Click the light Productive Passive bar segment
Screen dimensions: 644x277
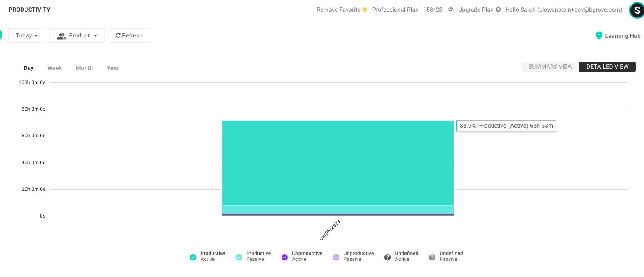(x=338, y=210)
